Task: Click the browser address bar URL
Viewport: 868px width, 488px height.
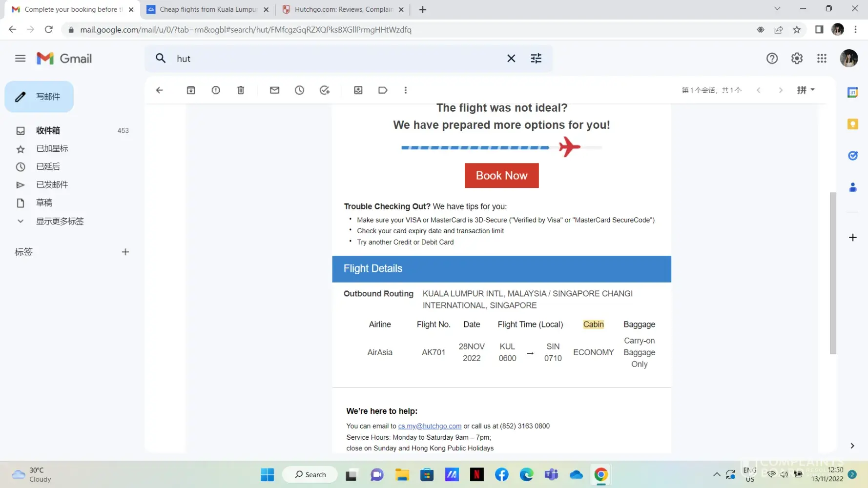Action: point(246,30)
